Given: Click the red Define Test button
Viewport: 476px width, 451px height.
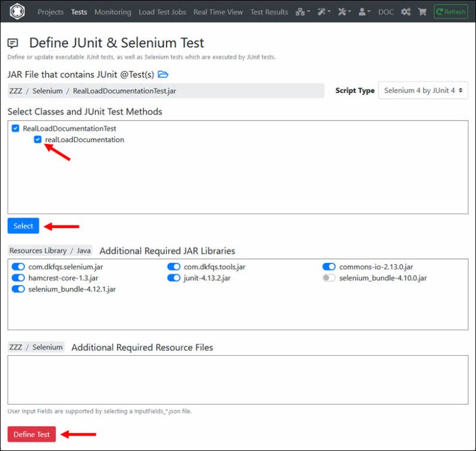Looking at the screenshot, I should (32, 434).
